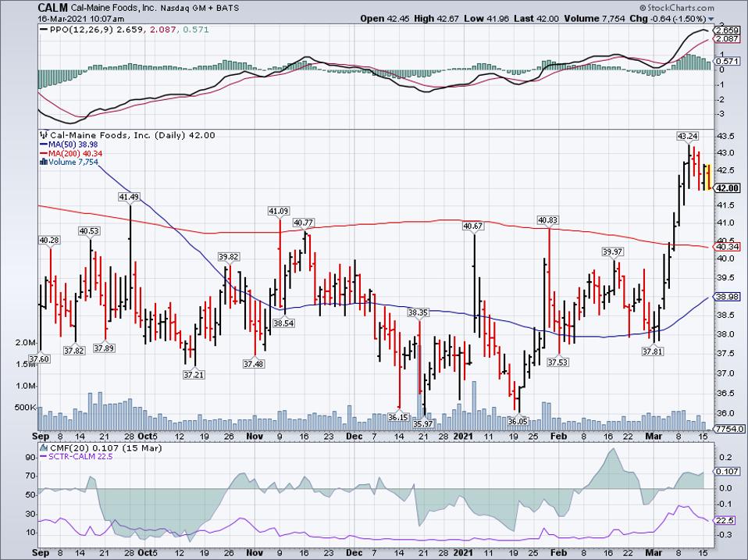Click the 39.82 high price annotation

point(229,257)
